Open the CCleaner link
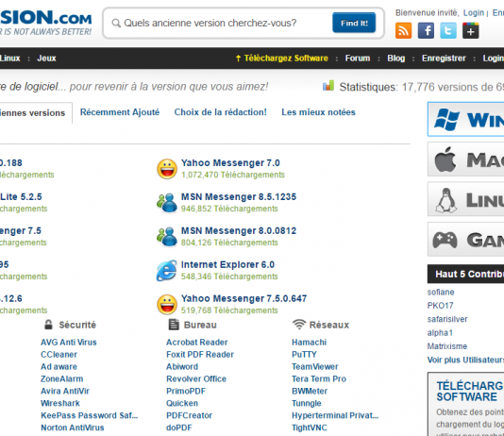 [59, 355]
